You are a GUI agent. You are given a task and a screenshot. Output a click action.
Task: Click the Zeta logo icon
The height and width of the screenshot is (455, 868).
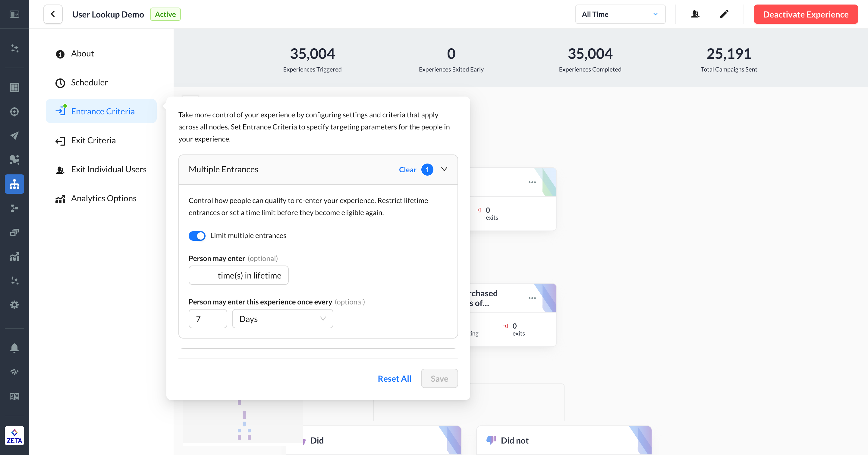[x=14, y=435]
